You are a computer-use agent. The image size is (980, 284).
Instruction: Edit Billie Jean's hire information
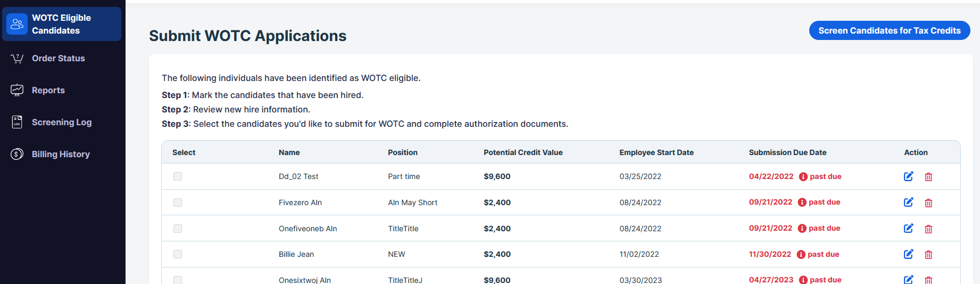pos(909,254)
